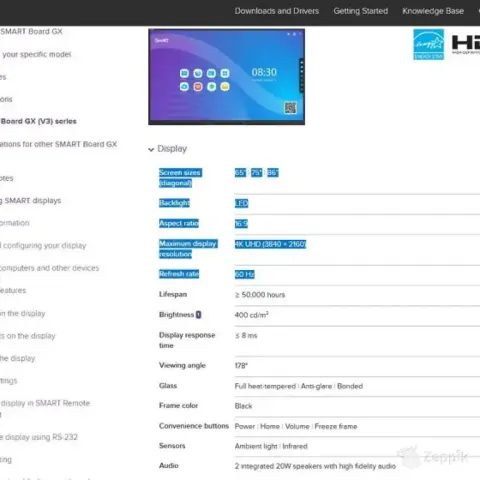Open the Getting Started menu item
Screen dimensions: 480x480
361,11
